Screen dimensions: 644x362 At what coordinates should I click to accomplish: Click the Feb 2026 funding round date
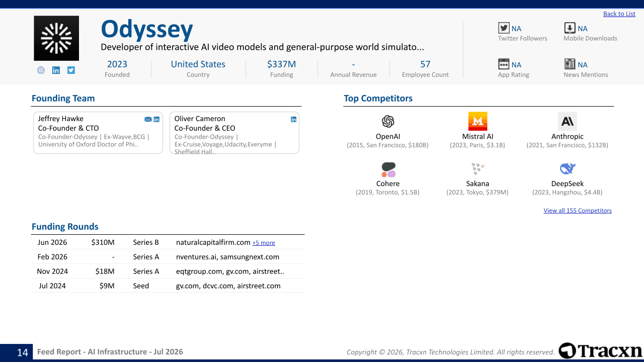(52, 257)
